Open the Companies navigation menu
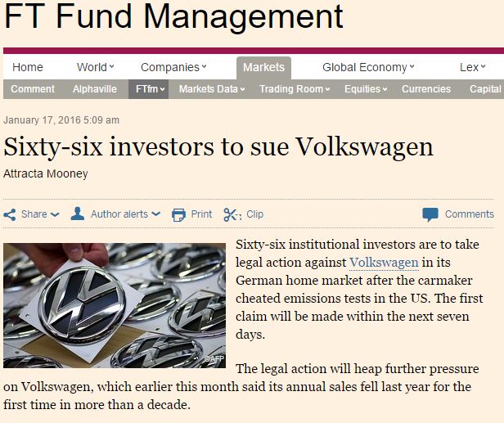 (173, 67)
